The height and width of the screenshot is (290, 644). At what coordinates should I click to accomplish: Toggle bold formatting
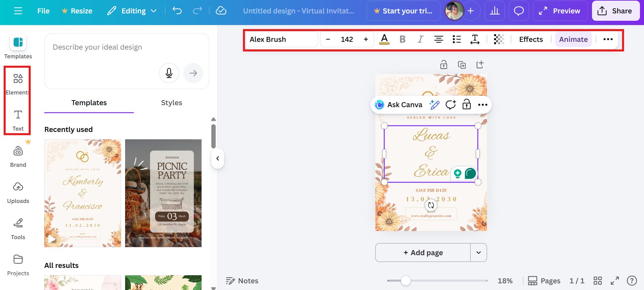tap(402, 40)
